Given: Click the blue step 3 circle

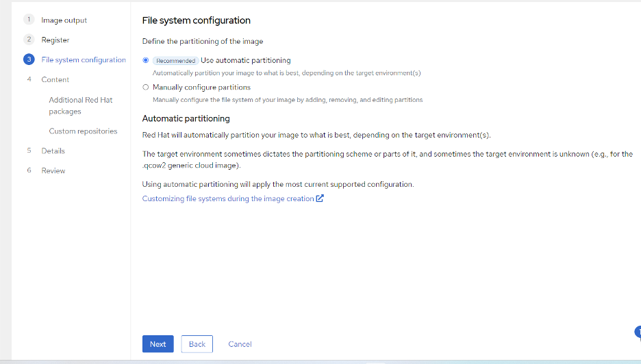Looking at the screenshot, I should coord(29,60).
